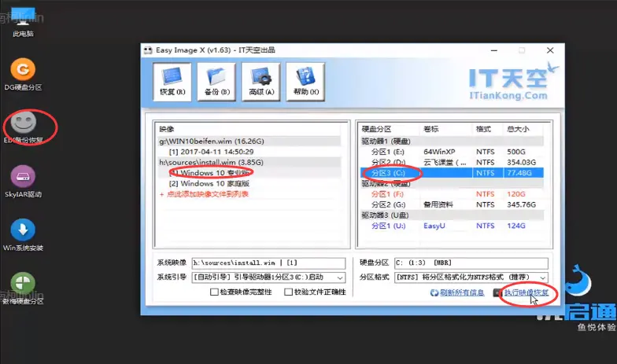Click the 刷新所有信息 link

[x=461, y=292]
